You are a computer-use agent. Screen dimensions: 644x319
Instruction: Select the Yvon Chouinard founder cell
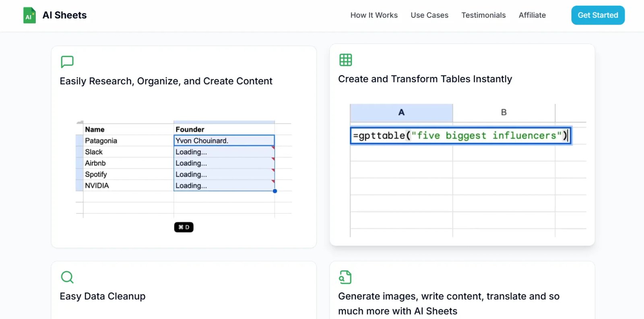pos(224,141)
